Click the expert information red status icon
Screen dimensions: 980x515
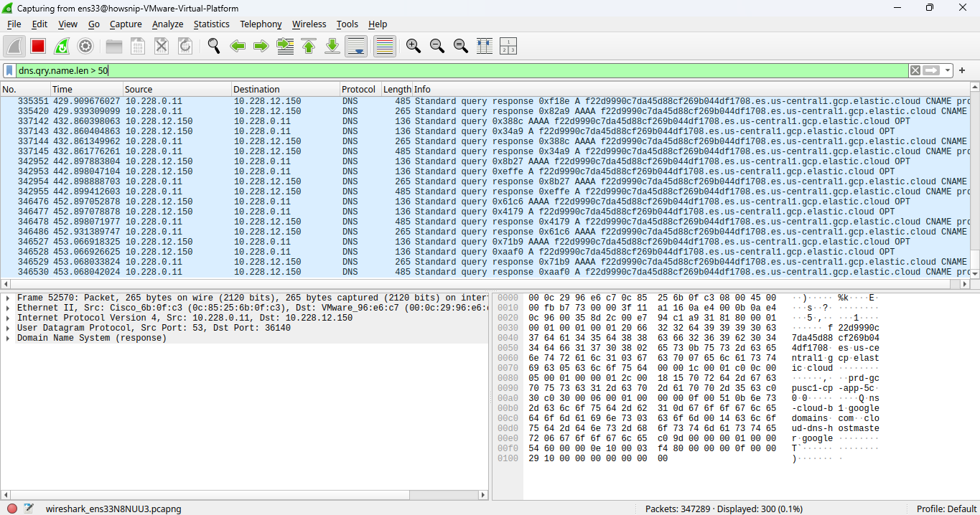(12, 509)
